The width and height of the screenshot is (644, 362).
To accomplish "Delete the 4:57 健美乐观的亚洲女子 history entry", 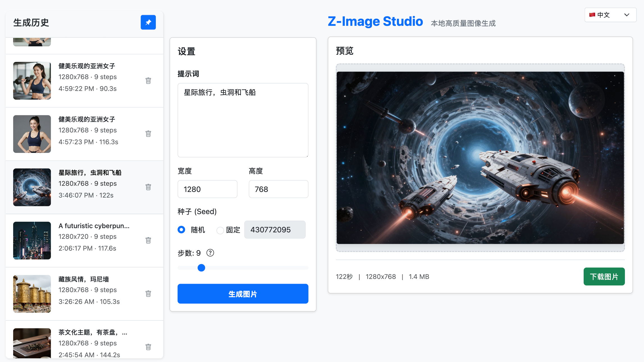I will coord(149,134).
